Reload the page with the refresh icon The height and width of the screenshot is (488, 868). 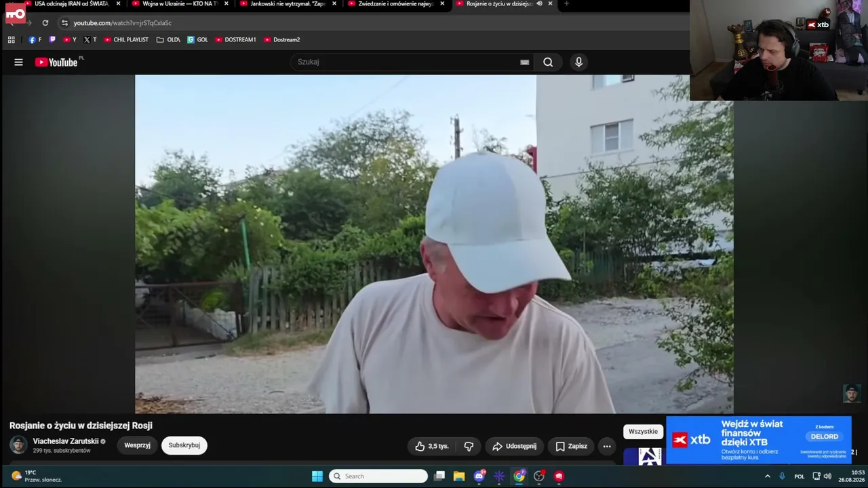point(45,23)
